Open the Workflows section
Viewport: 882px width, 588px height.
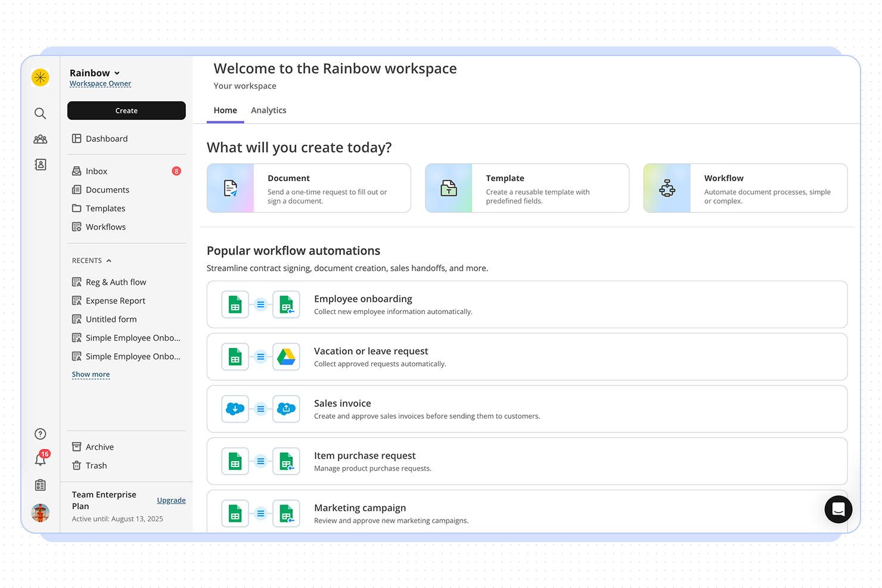[x=105, y=226]
